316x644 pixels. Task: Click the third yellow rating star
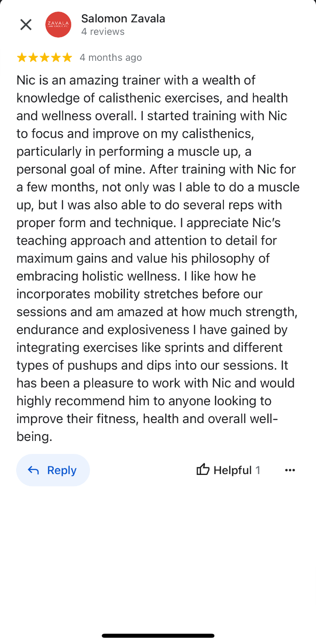44,58
